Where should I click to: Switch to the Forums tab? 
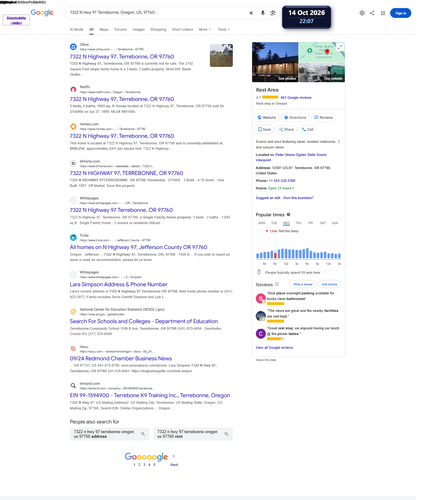[x=120, y=29]
